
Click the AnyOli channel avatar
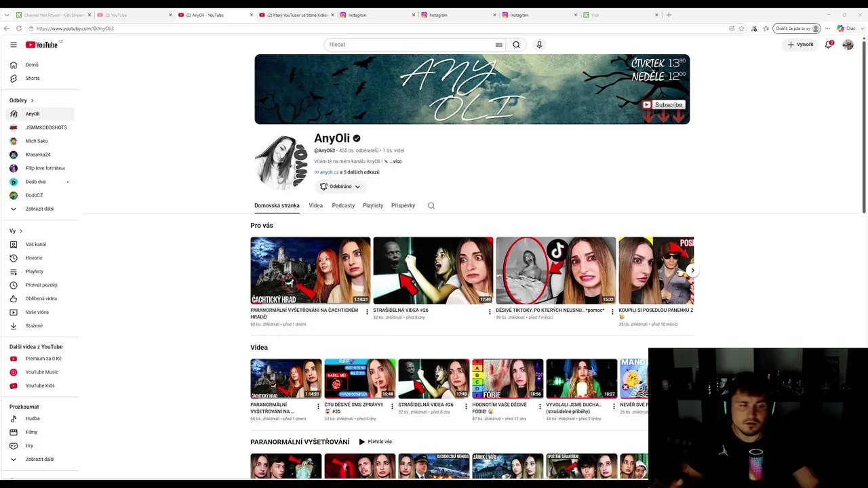click(x=281, y=163)
